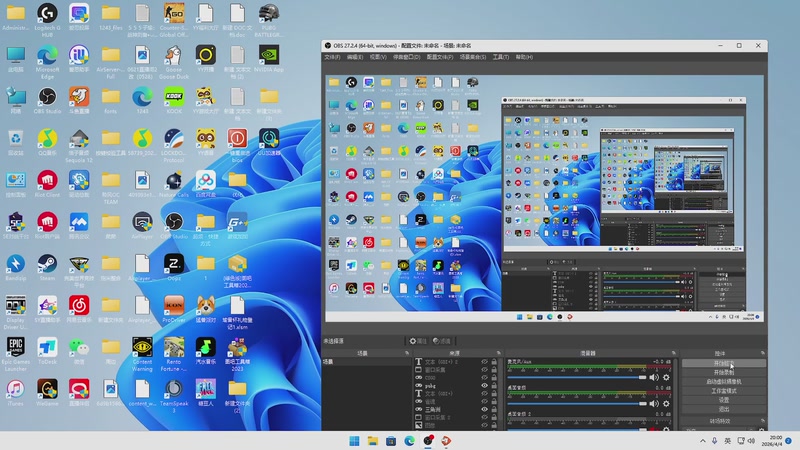Image resolution: width=800 pixels, height=450 pixels.
Task: Open the 工具(T) menu
Action: 500,57
